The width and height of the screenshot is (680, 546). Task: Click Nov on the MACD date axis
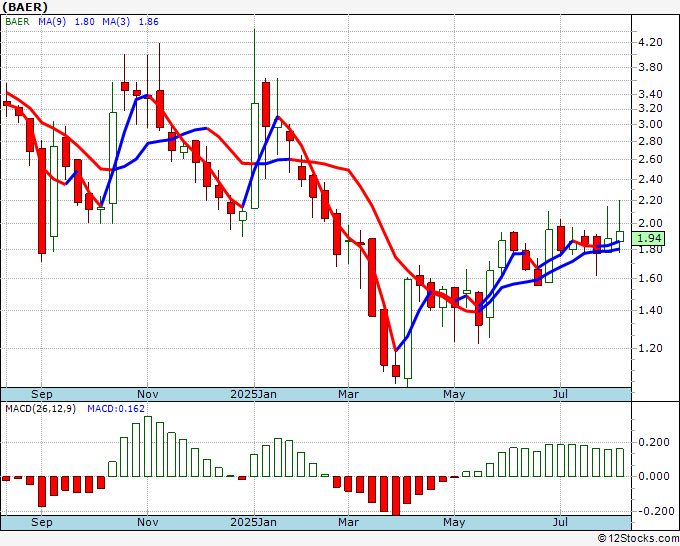point(147,522)
